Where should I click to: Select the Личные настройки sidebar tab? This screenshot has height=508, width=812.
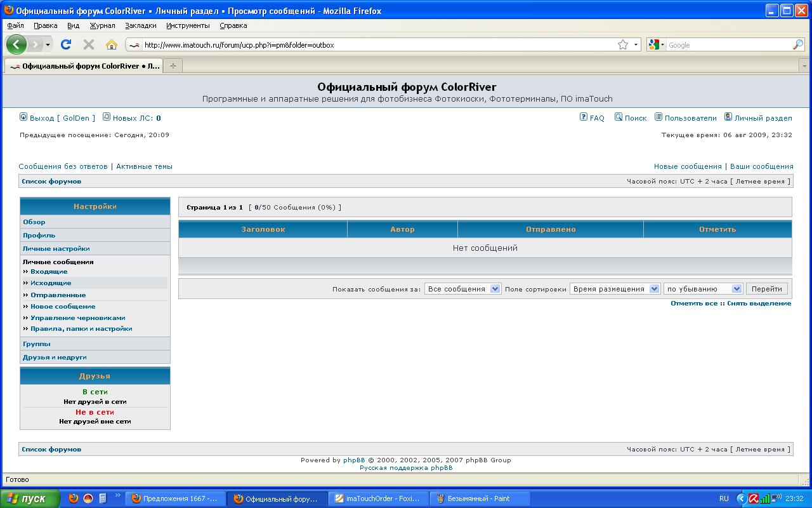[95, 248]
